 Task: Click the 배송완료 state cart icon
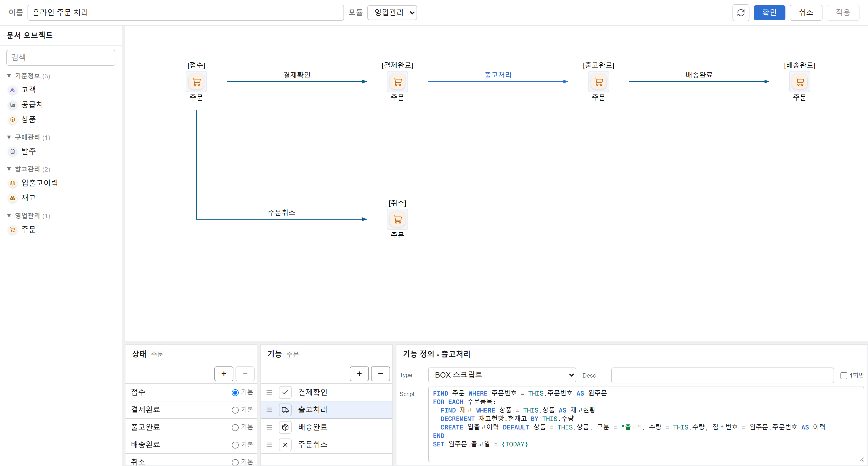click(800, 82)
